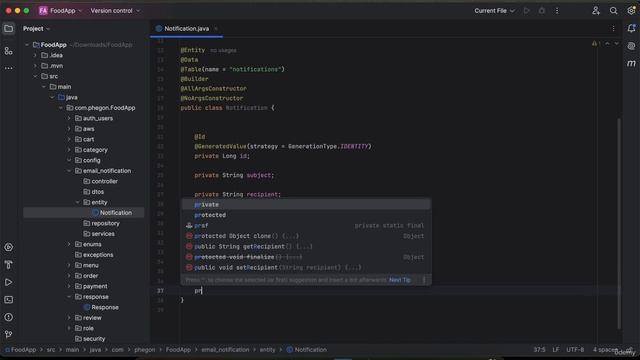Open the Git tool window icon
Screen dimensions: 640x360
tap(9, 335)
